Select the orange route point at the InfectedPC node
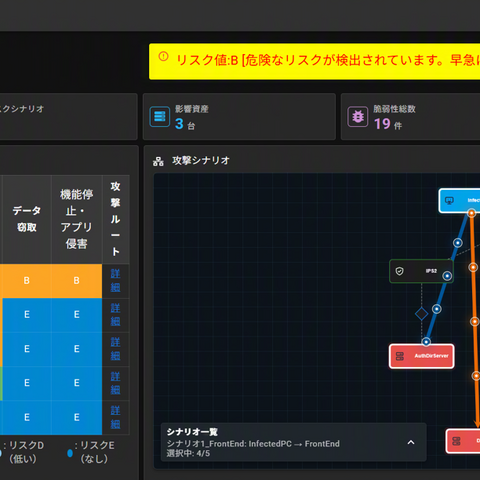 [x=471, y=213]
